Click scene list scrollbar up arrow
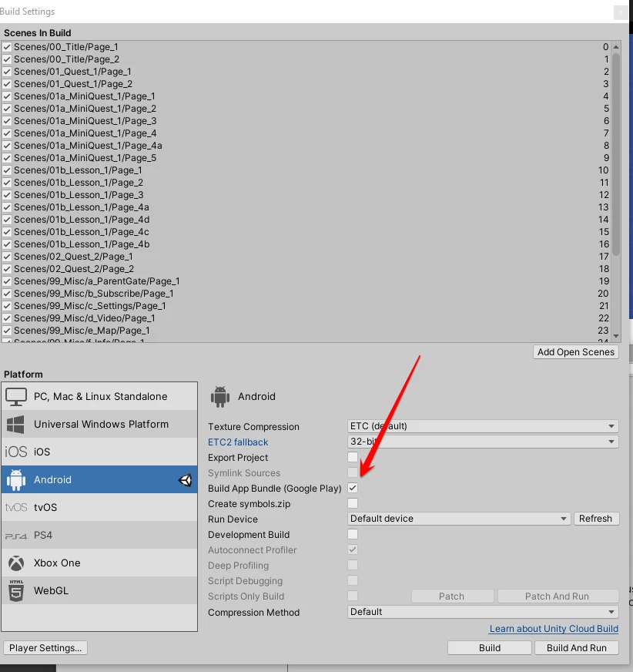 coord(616,47)
